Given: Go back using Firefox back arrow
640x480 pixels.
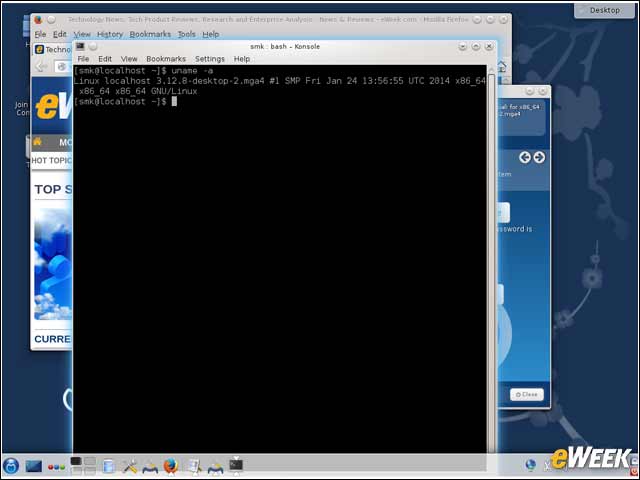Looking at the screenshot, I should pyautogui.click(x=41, y=66).
